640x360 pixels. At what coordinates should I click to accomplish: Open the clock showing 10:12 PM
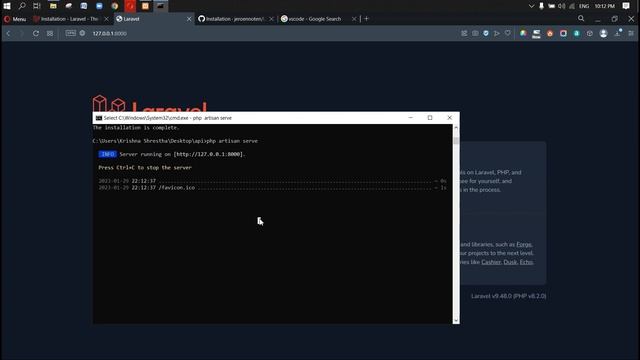604,6
